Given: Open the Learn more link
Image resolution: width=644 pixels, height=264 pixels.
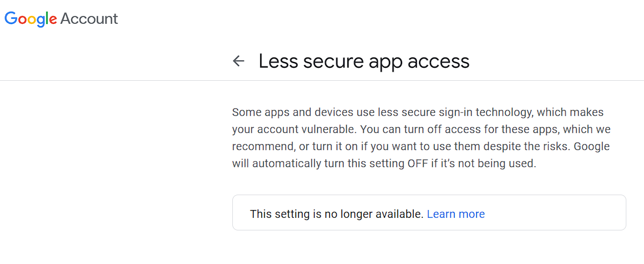Looking at the screenshot, I should point(456,214).
